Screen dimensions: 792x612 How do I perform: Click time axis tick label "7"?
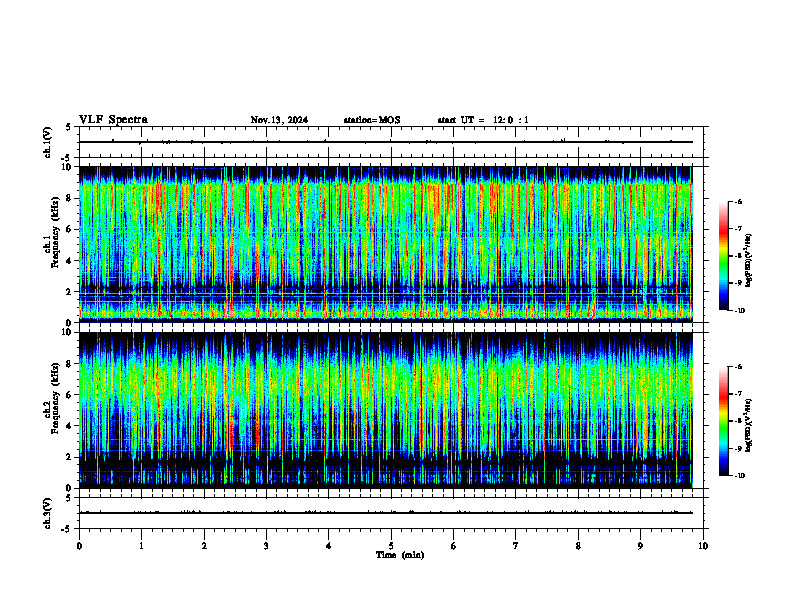(x=516, y=546)
